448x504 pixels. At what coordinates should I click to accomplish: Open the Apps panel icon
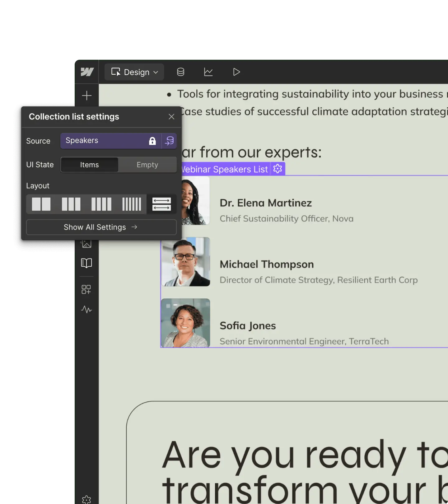pyautogui.click(x=86, y=289)
